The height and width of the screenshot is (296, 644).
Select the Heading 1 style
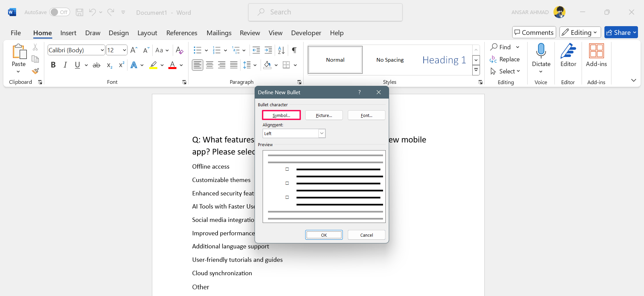click(444, 60)
